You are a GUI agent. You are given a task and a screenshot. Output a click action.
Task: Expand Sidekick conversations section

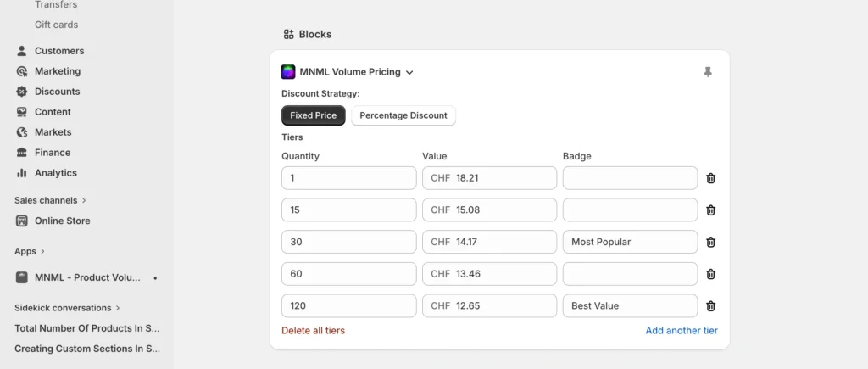point(118,308)
